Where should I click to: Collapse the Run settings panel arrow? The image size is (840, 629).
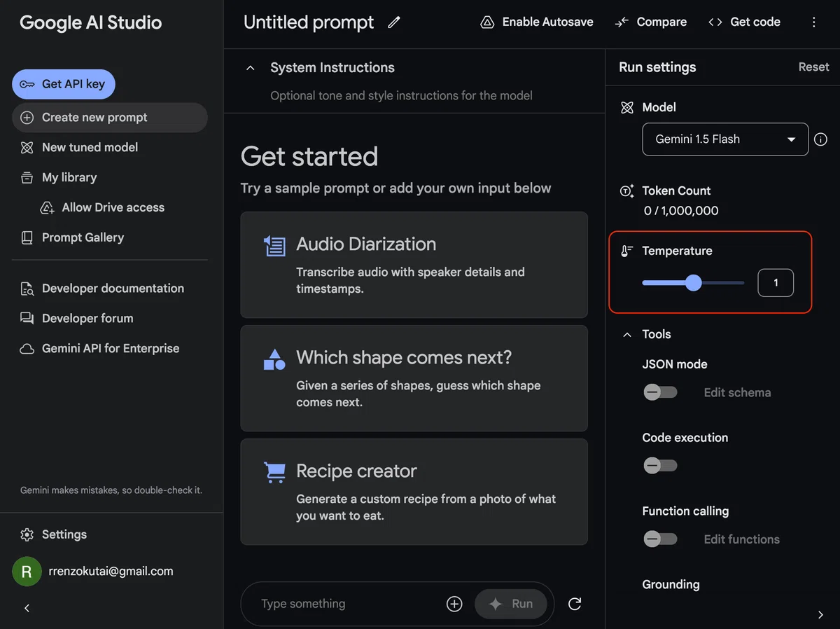(820, 614)
